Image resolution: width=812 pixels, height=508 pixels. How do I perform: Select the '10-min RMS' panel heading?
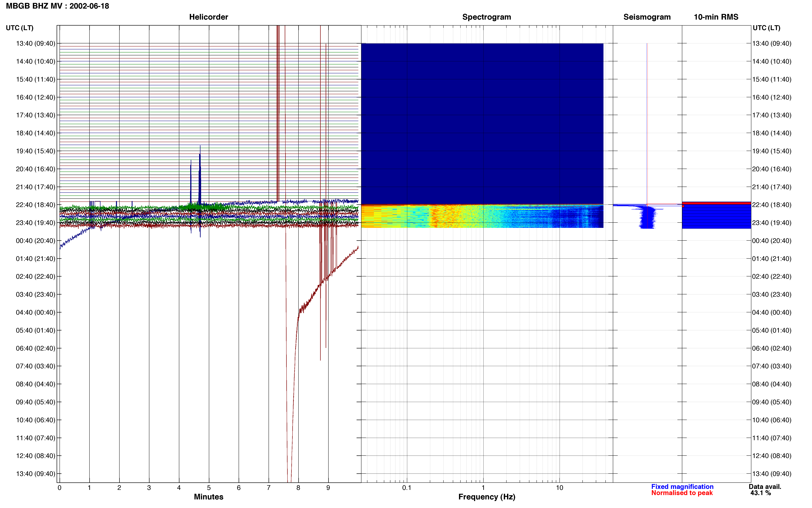pos(716,17)
